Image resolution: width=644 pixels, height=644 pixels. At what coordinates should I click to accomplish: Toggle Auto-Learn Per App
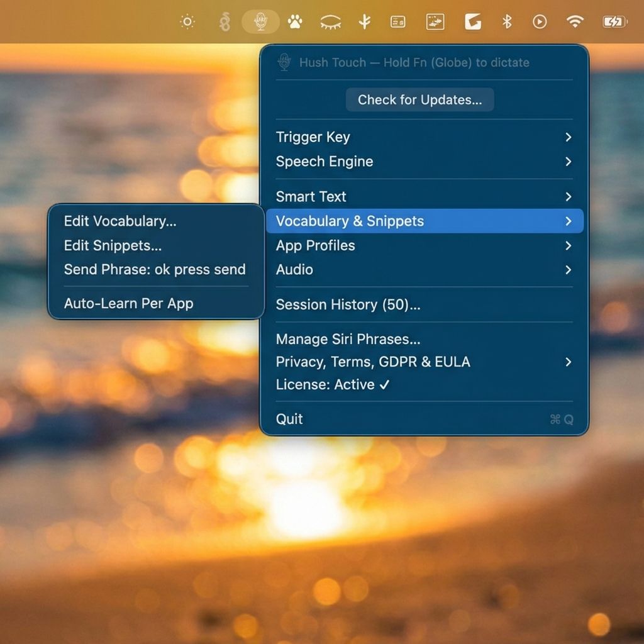click(129, 303)
